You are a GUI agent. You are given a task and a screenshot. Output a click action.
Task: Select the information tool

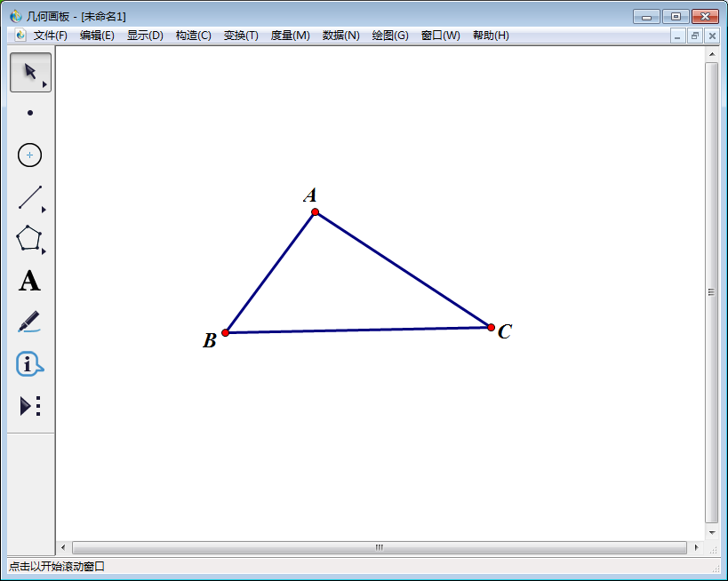point(29,364)
